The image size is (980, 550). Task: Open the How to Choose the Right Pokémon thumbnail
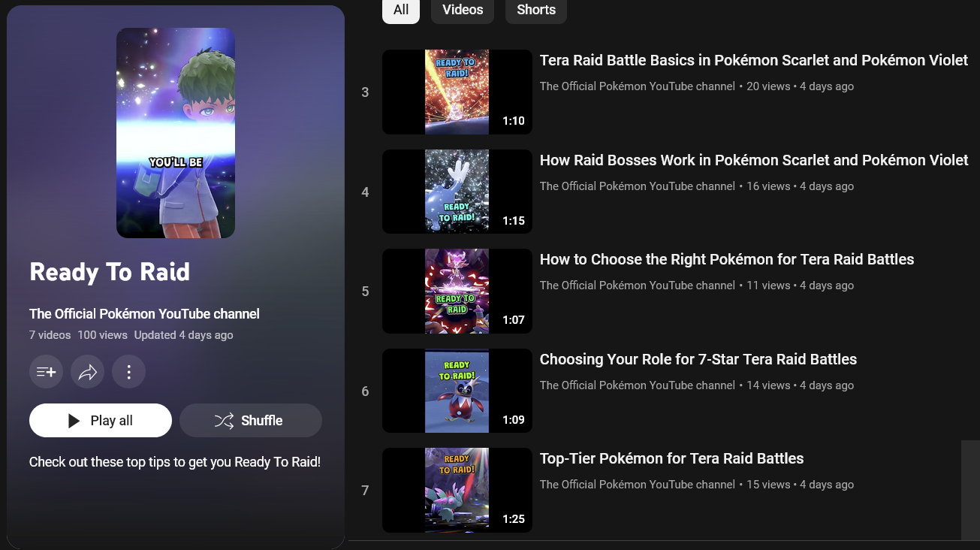pyautogui.click(x=457, y=292)
